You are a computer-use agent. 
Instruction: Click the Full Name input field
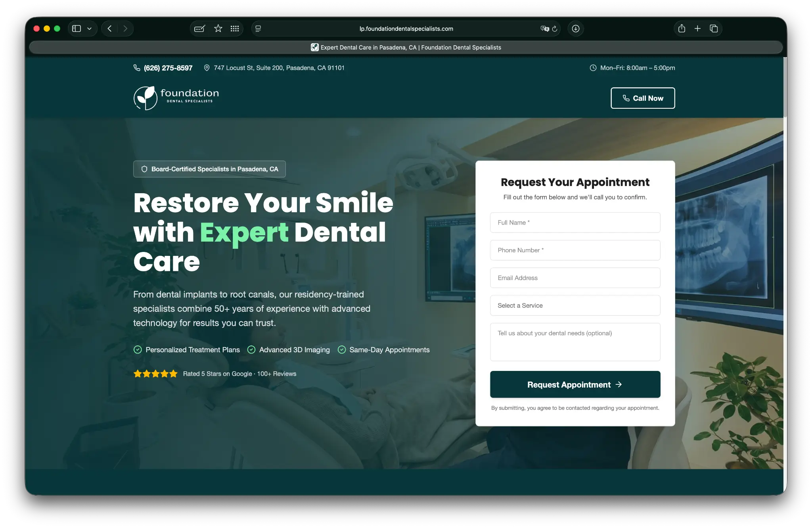(x=575, y=223)
